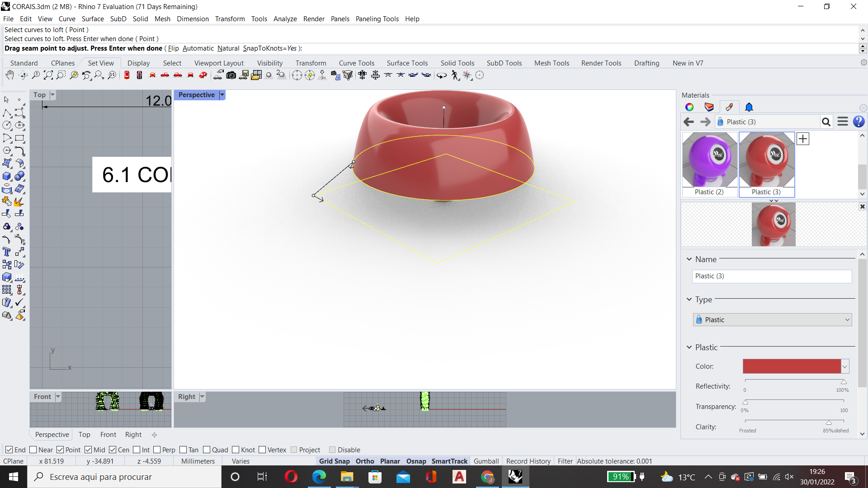Open the Perspective viewport title dropdown arrow
The width and height of the screenshot is (868, 488).
[222, 95]
